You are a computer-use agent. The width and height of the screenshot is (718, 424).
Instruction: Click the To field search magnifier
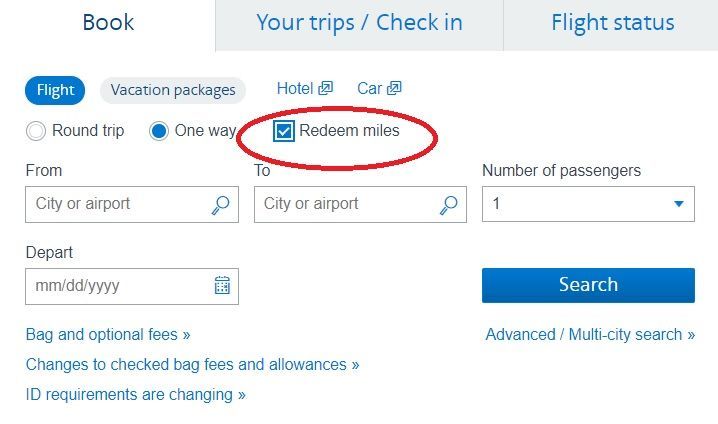coord(448,205)
